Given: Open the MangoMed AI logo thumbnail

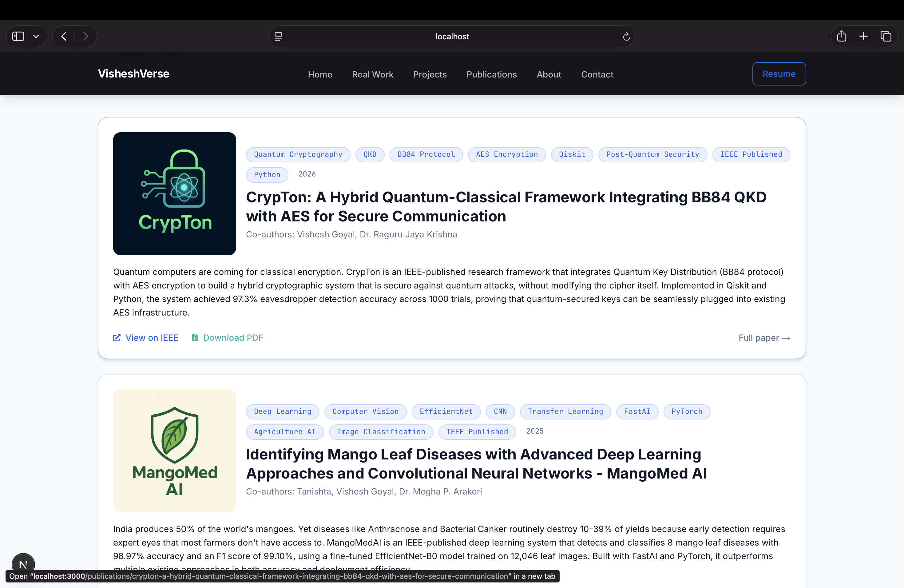Looking at the screenshot, I should click(175, 451).
